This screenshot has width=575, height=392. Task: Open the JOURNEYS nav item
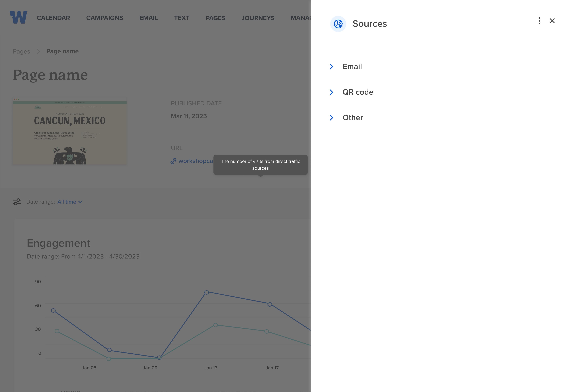click(258, 18)
